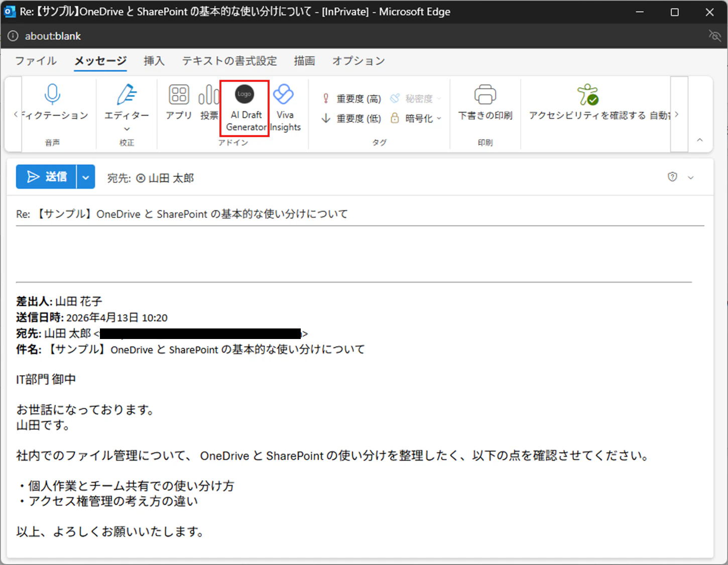
Task: Click the site information icon by about:blank
Action: click(13, 36)
